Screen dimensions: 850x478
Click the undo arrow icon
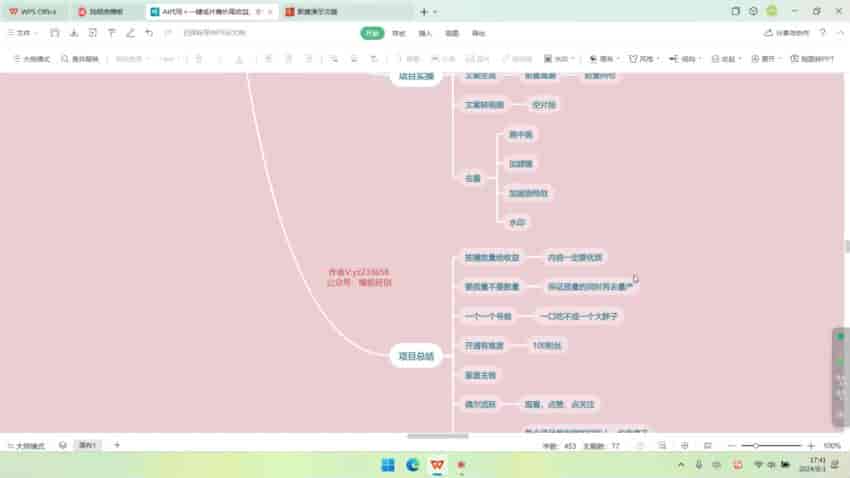click(149, 33)
